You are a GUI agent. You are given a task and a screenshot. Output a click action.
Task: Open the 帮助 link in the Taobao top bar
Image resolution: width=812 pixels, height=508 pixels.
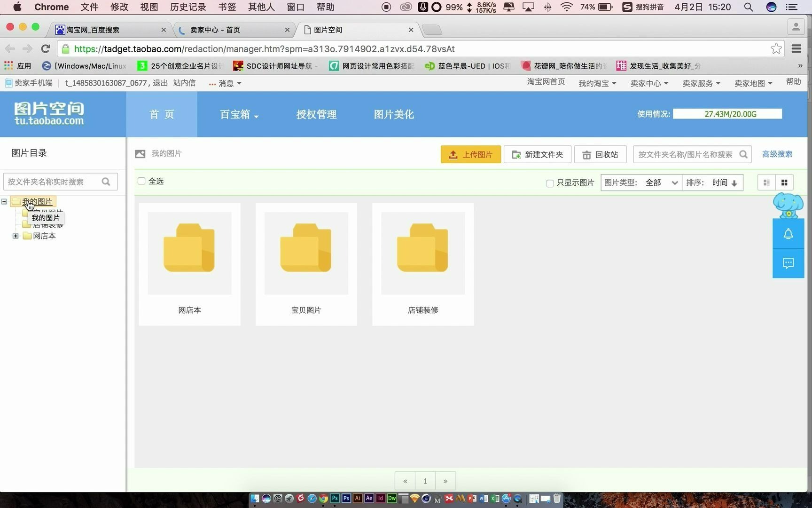(794, 82)
